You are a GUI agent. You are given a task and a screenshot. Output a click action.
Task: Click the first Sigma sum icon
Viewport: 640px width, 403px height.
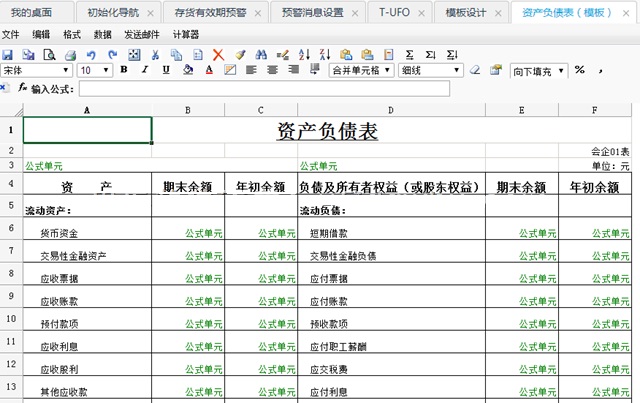pos(410,54)
